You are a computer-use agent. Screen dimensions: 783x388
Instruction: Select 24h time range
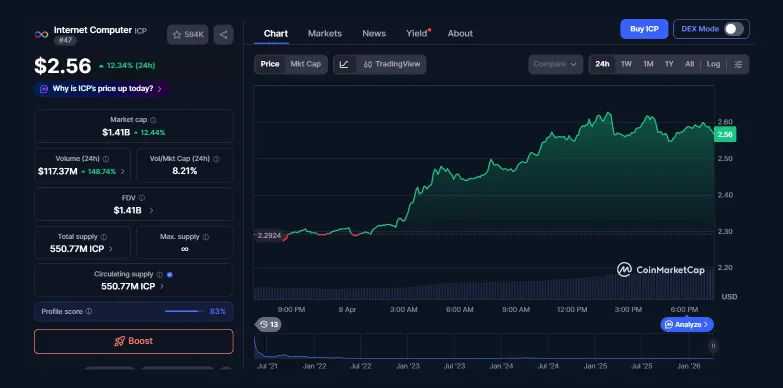click(x=602, y=64)
